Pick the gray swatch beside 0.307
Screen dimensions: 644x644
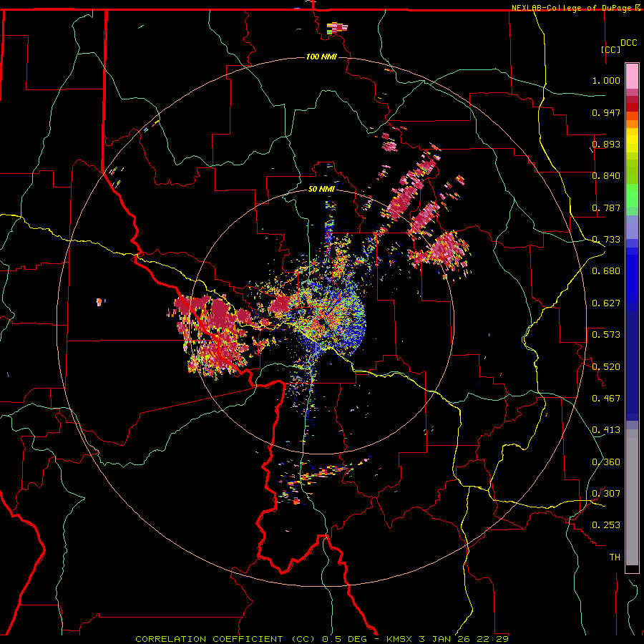click(x=632, y=497)
